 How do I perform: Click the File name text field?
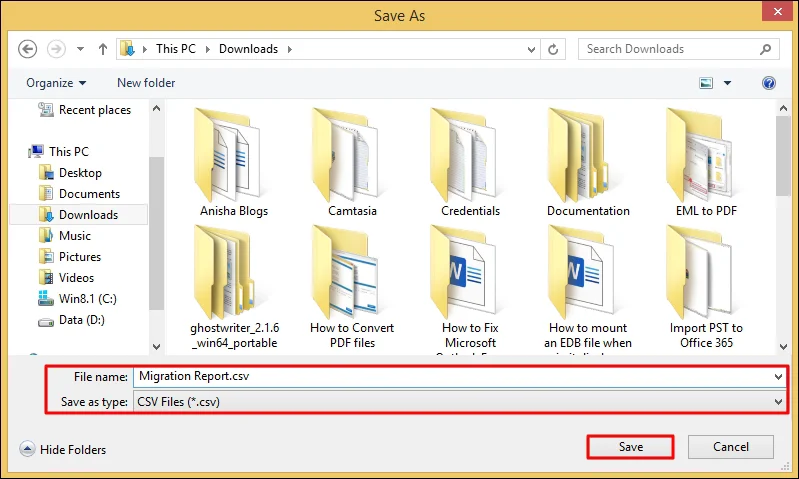tap(454, 377)
